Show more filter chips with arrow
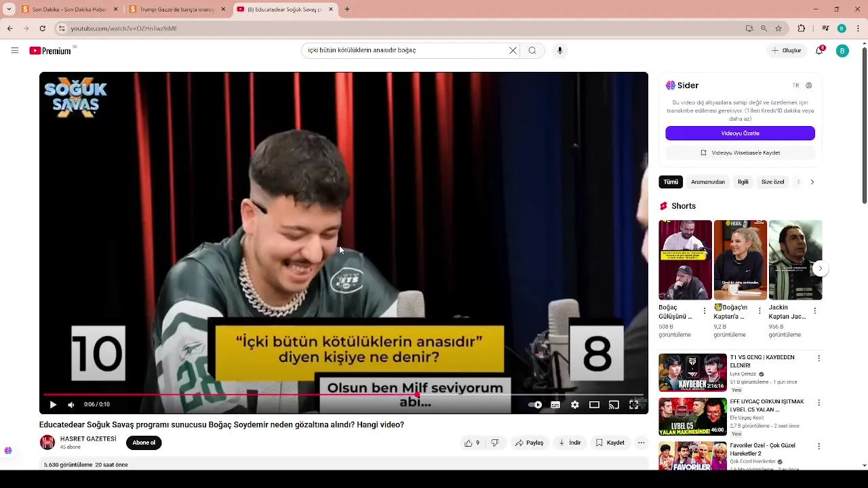The height and width of the screenshot is (488, 868). (x=812, y=182)
